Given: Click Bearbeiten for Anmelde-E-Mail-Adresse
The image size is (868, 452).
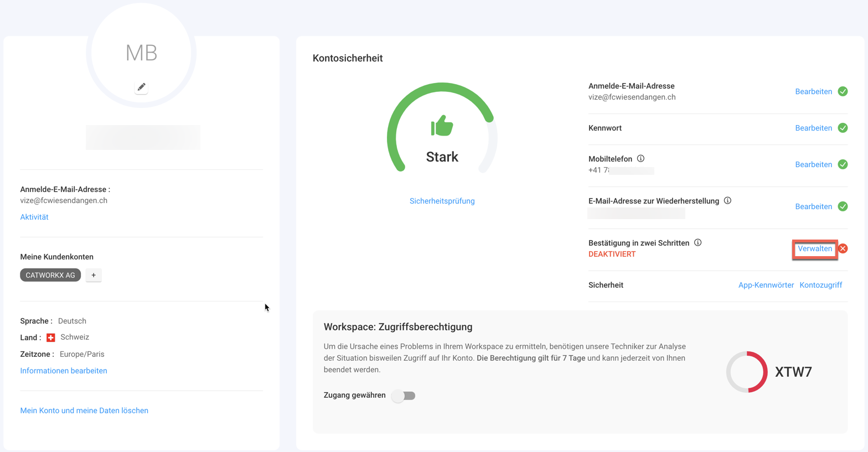Looking at the screenshot, I should coord(813,92).
